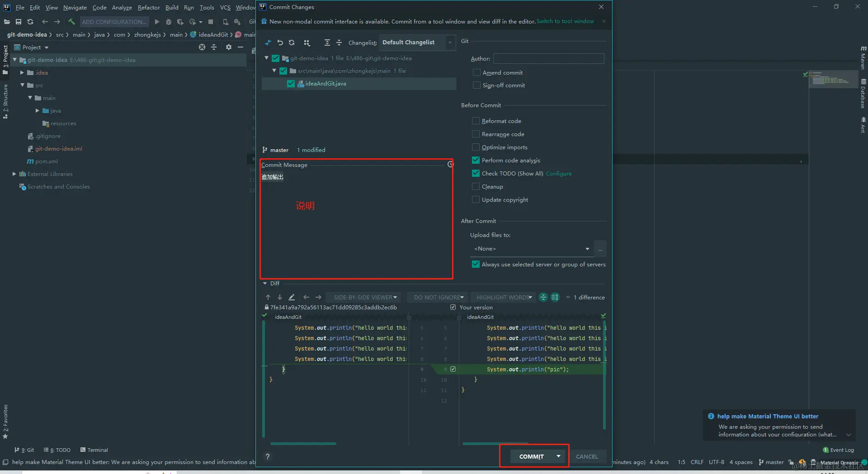This screenshot has height=474, width=868.
Task: Uncheck ideaAndGit.java in the commit file list
Action: pyautogui.click(x=291, y=83)
